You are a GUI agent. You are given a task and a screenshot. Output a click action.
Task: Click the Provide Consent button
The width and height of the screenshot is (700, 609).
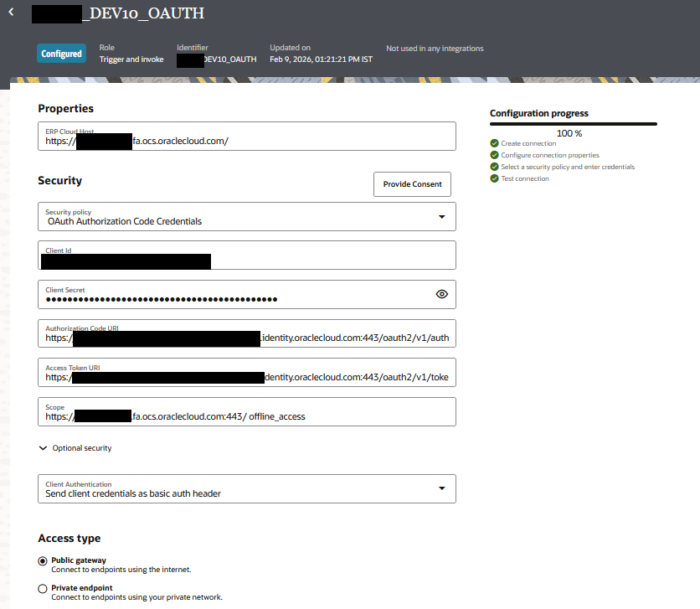tap(412, 184)
